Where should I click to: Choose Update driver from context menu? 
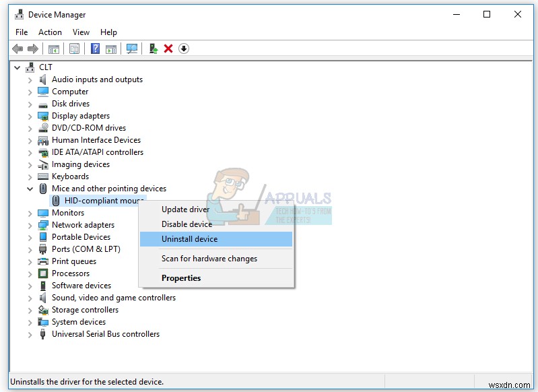coord(216,209)
